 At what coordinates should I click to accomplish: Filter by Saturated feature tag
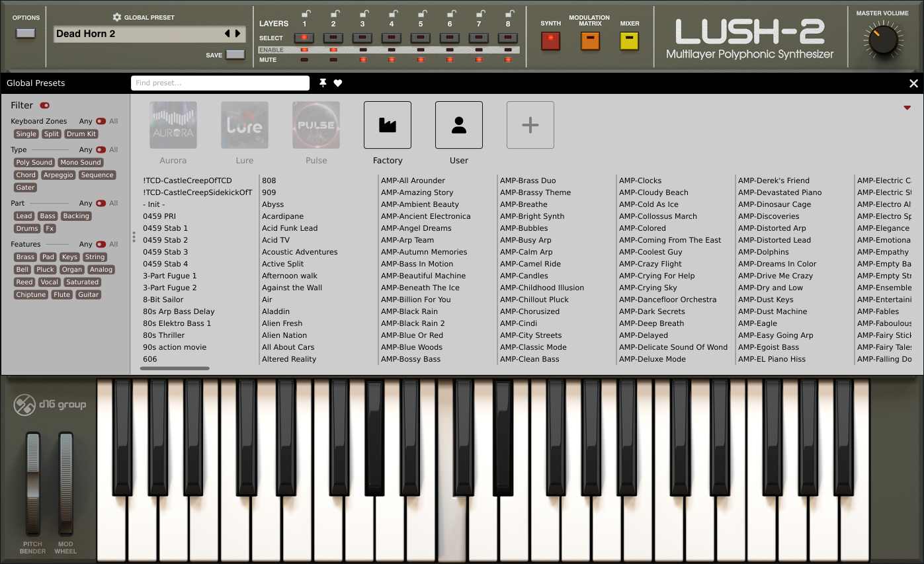point(83,282)
